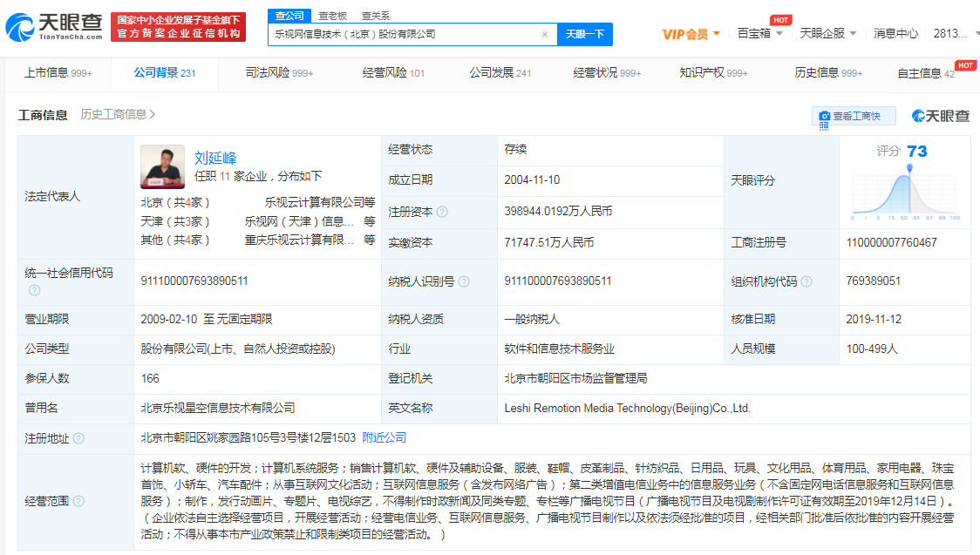Click the unified credit code value under 统一社会信用代码

pos(194,281)
